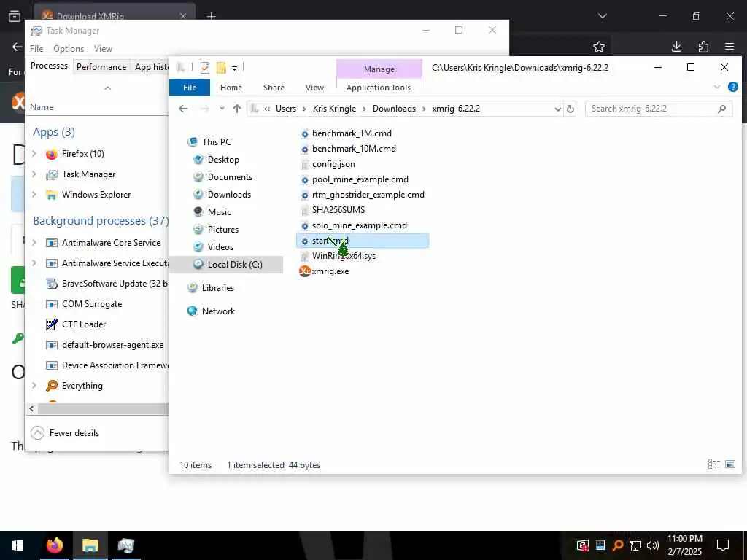747x560 pixels.
Task: Click New Folder quick access icon
Action: [220, 68]
